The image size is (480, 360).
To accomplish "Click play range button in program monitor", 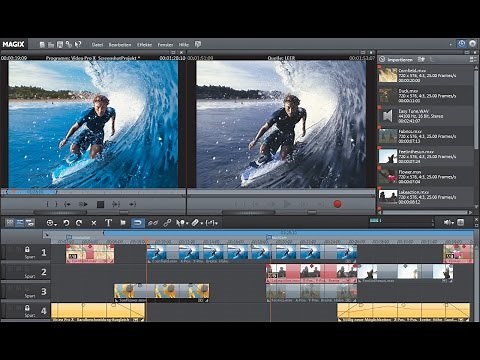I will (83, 204).
